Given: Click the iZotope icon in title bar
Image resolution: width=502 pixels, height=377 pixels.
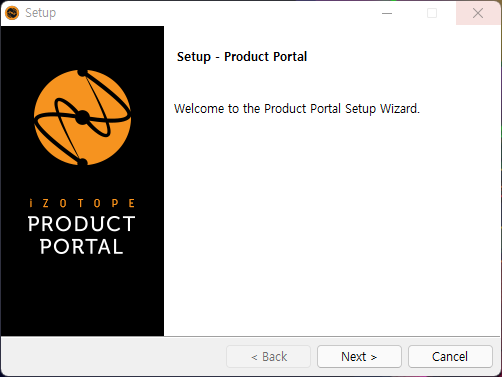Looking at the screenshot, I should click(12, 13).
